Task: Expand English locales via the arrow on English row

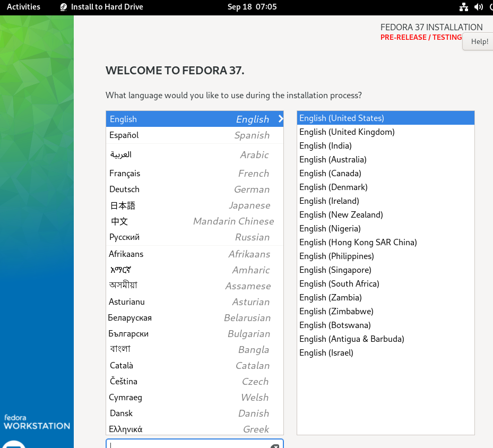Action: coord(280,119)
